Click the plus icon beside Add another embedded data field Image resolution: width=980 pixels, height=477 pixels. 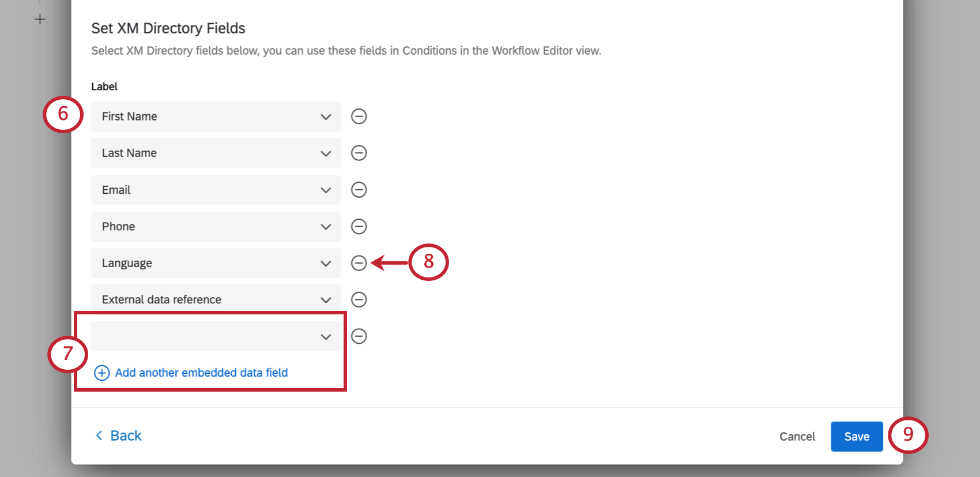point(101,373)
